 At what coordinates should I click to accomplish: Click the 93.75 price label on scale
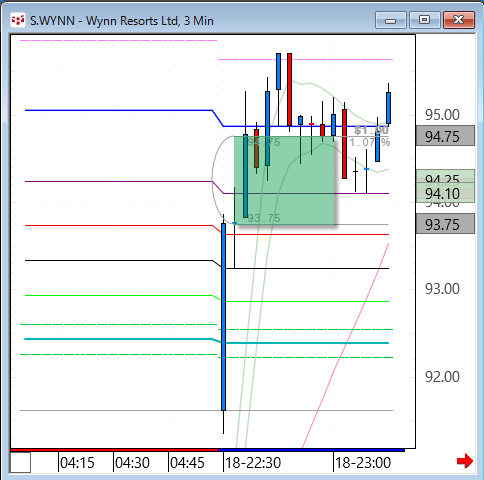point(445,224)
